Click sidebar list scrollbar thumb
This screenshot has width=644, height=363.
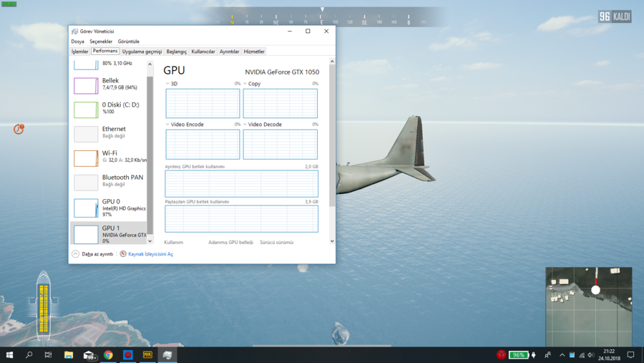point(150,155)
